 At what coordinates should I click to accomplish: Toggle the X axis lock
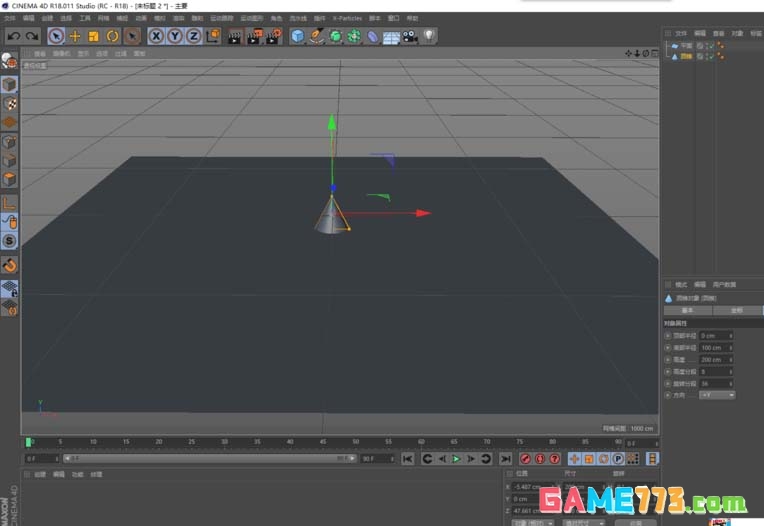[156, 36]
